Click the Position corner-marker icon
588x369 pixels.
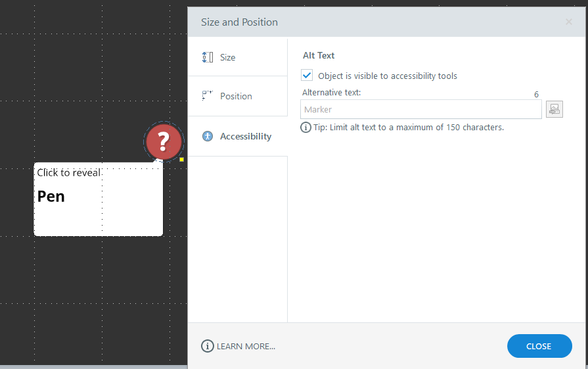pos(208,96)
